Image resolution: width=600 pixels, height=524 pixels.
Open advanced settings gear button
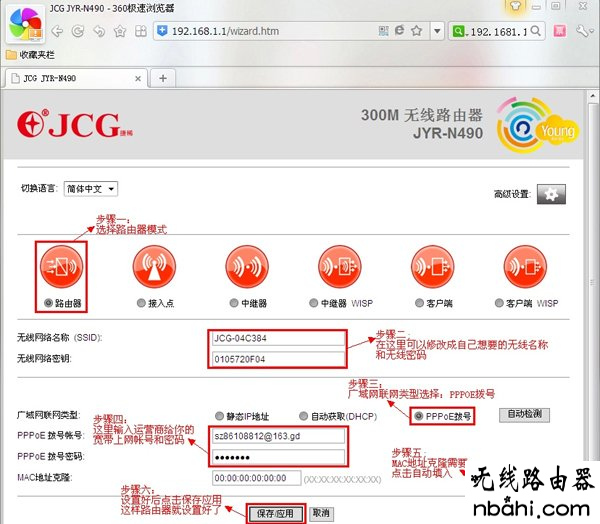551,194
